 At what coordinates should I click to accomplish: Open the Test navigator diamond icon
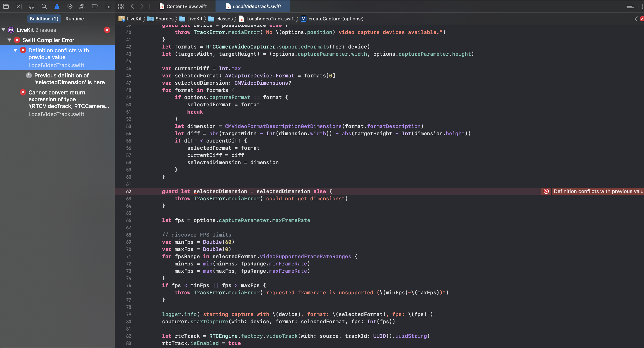click(70, 6)
